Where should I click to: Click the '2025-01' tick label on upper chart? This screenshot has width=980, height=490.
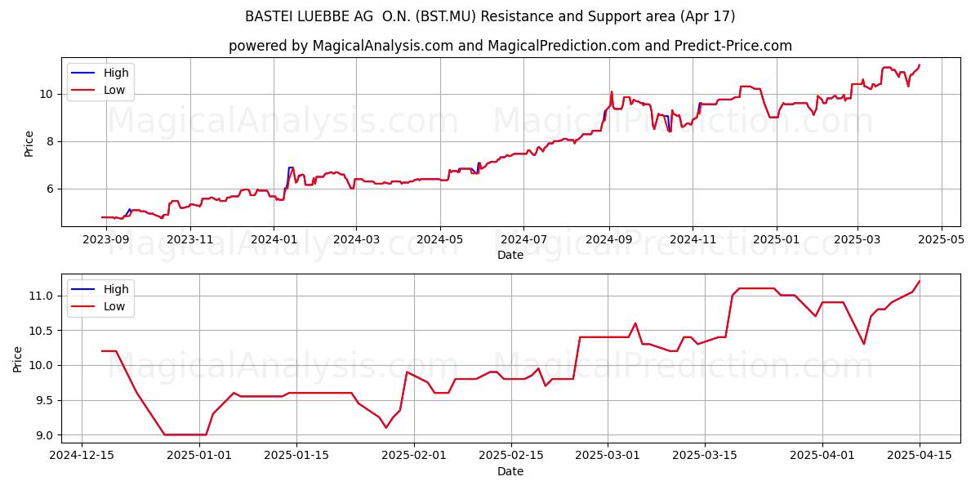(x=776, y=239)
